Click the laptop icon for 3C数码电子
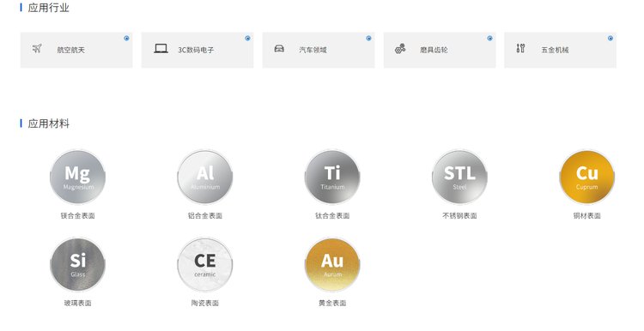The width and height of the screenshot is (644, 331). coord(161,49)
